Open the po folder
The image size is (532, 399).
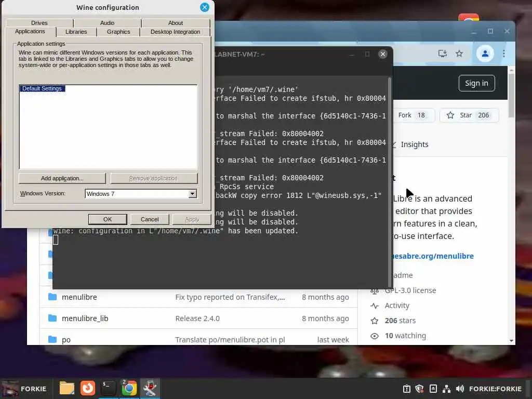(66, 340)
